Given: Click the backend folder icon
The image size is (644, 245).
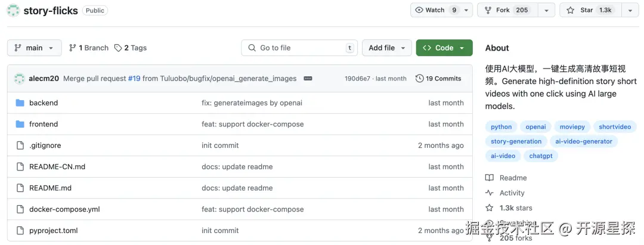Looking at the screenshot, I should 19,103.
